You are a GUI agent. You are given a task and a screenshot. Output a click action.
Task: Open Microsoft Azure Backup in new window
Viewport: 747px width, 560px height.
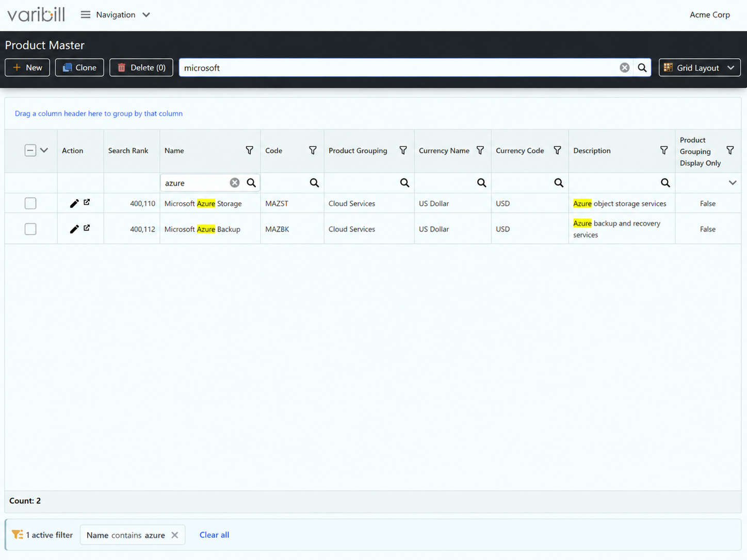pyautogui.click(x=87, y=228)
